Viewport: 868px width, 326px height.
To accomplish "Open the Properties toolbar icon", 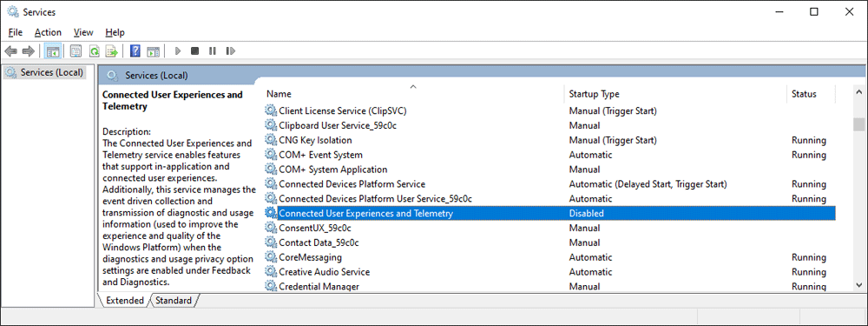I will click(76, 51).
